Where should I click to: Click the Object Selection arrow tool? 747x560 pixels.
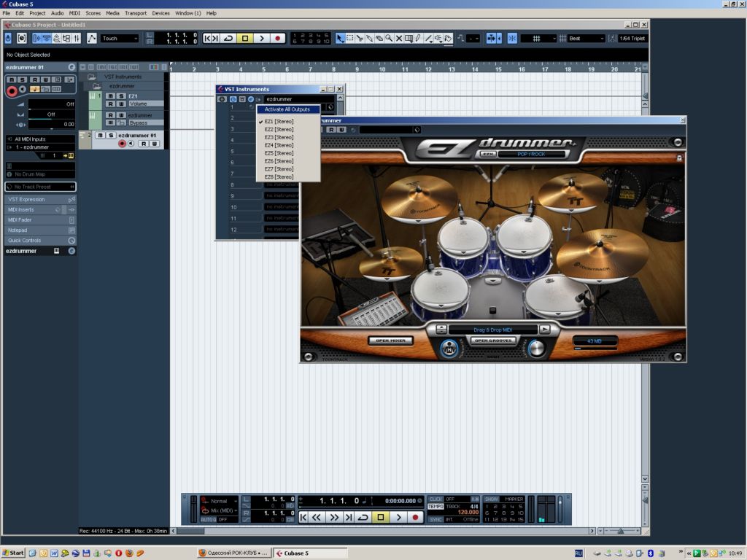tap(340, 38)
